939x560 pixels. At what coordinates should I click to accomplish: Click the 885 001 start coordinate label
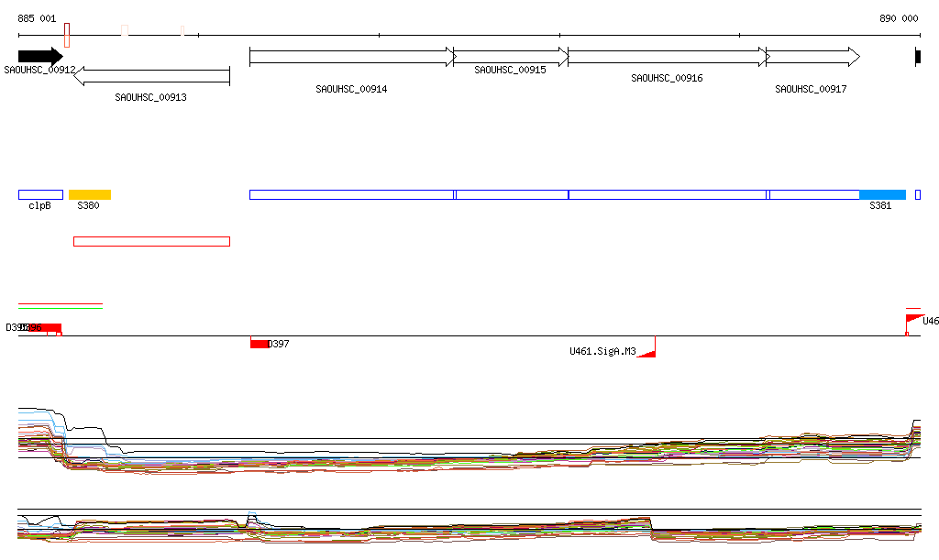(x=37, y=18)
